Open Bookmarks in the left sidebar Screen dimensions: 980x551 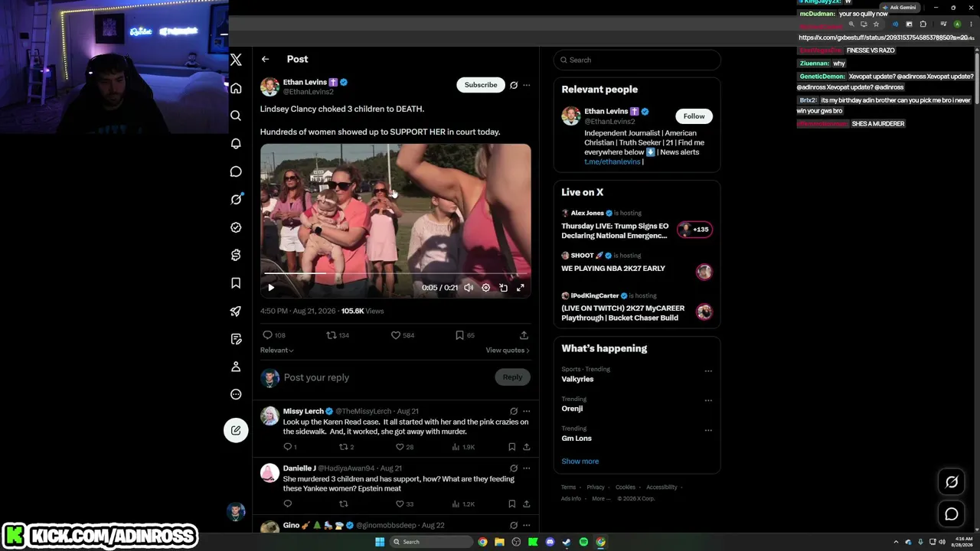(x=236, y=283)
